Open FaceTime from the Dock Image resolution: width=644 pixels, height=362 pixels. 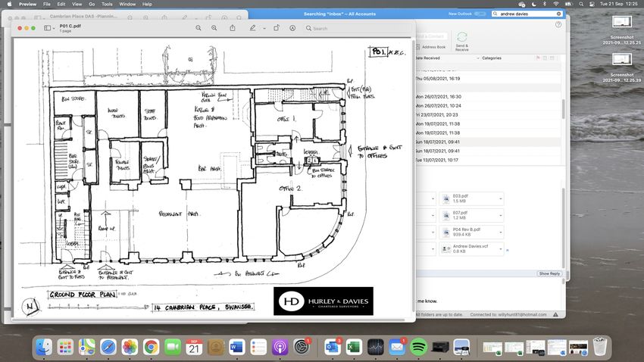click(x=173, y=347)
